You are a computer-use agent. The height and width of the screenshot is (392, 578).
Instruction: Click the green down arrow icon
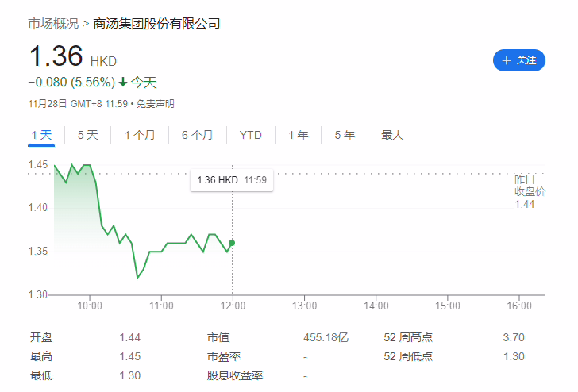[123, 82]
